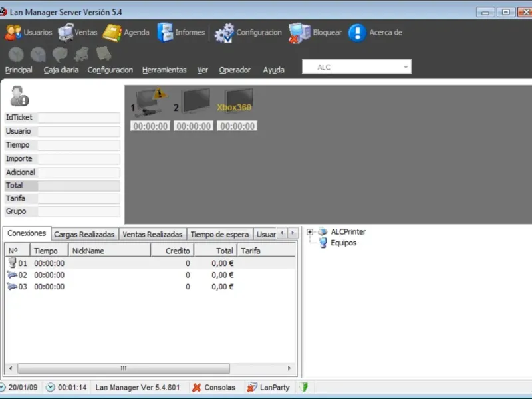532x399 pixels.
Task: Click the LanParty status bar button
Action: pyautogui.click(x=268, y=387)
